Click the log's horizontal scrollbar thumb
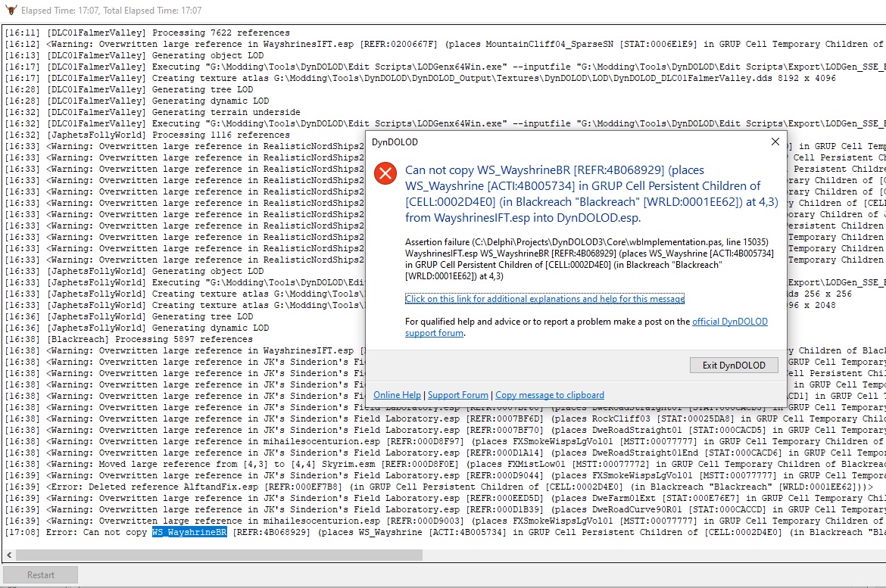886x588 pixels. [214, 555]
